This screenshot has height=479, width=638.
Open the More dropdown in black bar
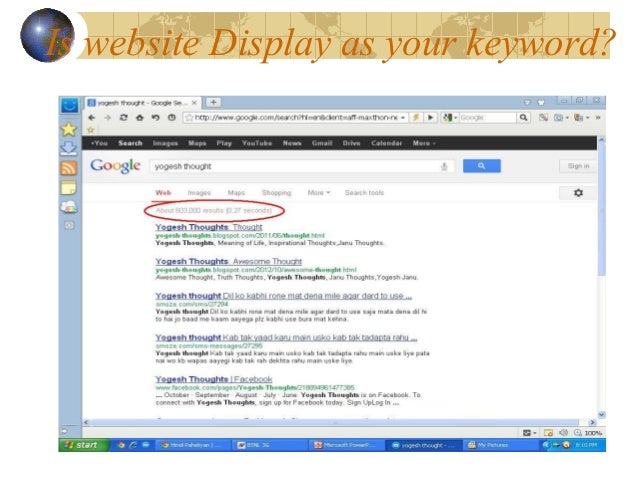pos(424,143)
